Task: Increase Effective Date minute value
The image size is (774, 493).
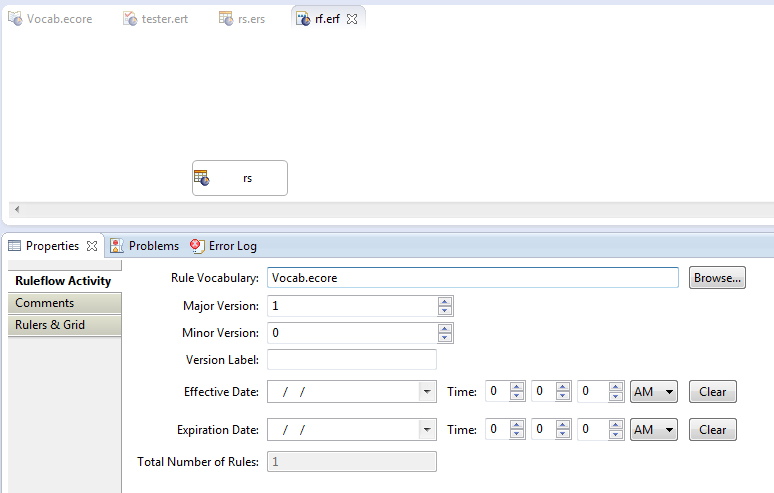Action: coord(563,387)
